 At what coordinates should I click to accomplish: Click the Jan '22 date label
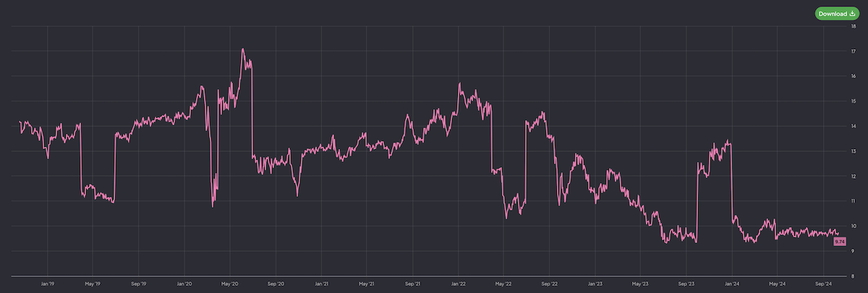[459, 285]
